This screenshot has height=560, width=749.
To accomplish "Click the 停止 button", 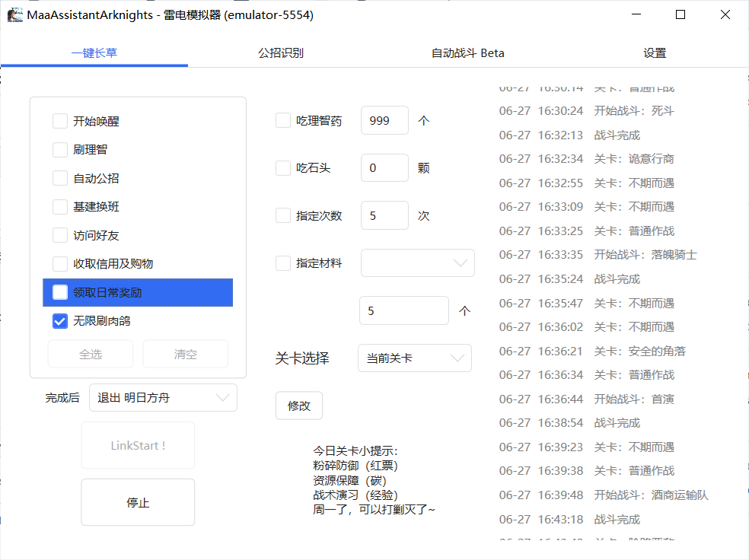I will coord(138,502).
